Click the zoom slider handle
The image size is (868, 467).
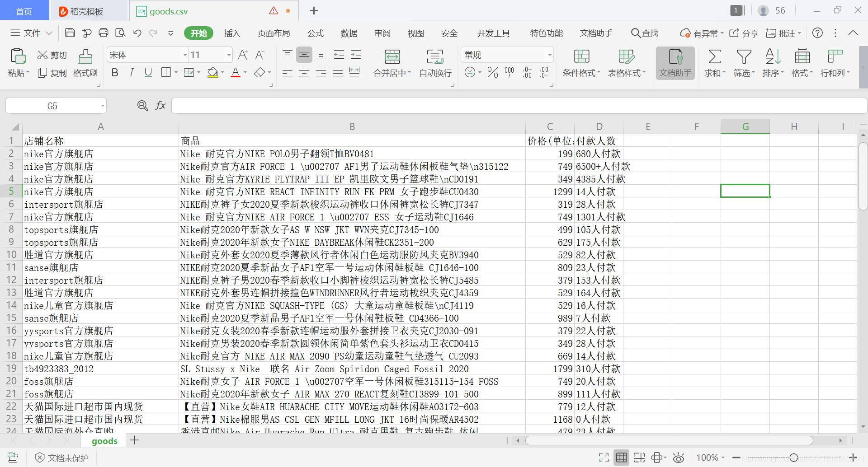pyautogui.click(x=793, y=458)
